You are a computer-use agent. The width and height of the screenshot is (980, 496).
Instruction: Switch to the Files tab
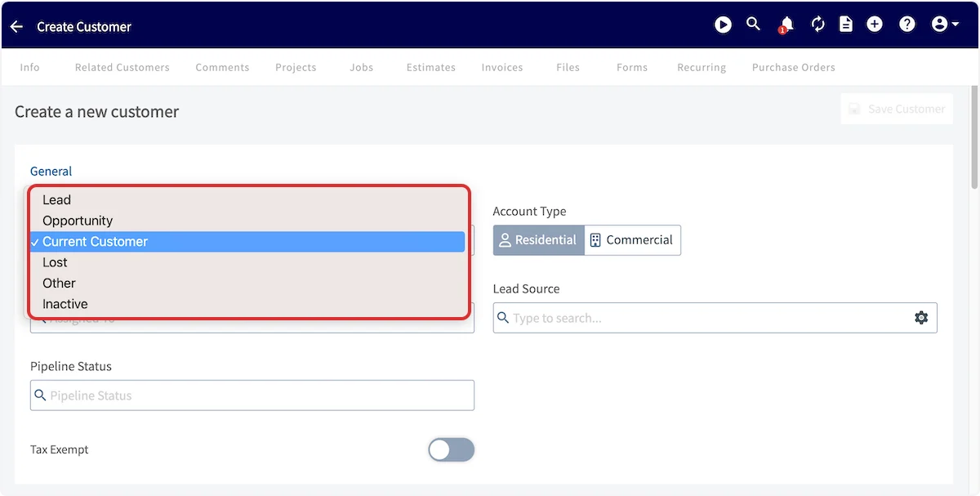pos(568,67)
